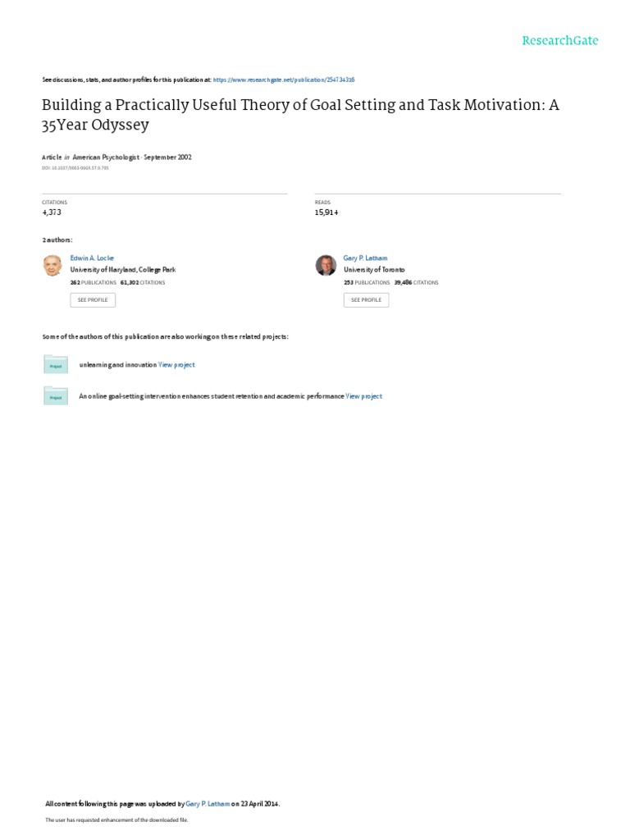Click the goal-setting intervention project folder icon
The image size is (630, 840).
(x=55, y=396)
